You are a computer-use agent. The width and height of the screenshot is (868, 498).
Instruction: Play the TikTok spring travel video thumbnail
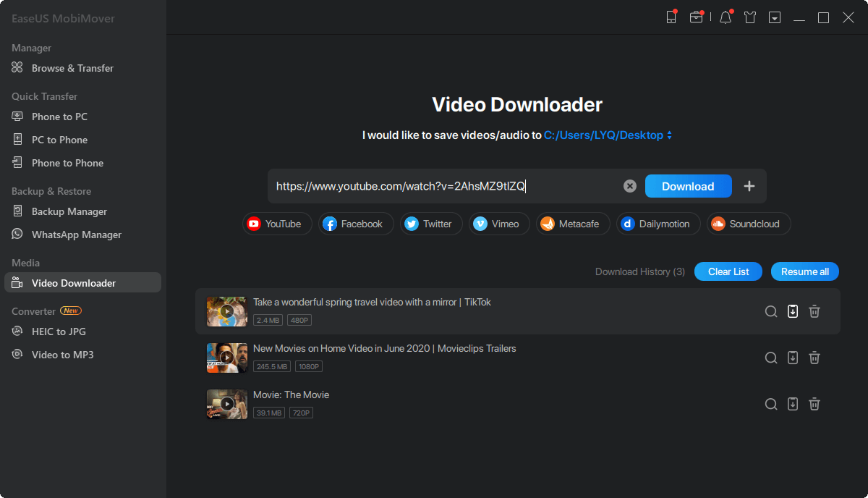[227, 311]
